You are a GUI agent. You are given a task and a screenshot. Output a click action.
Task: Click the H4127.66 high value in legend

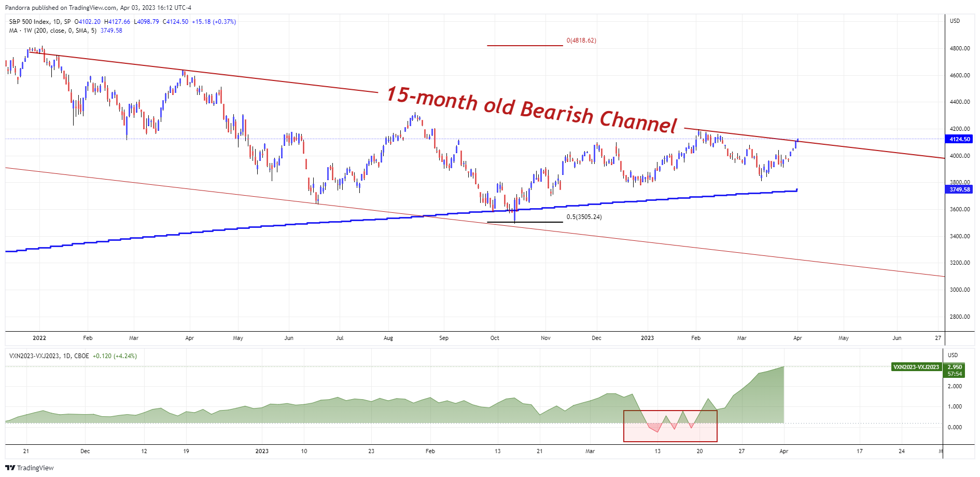click(x=117, y=22)
